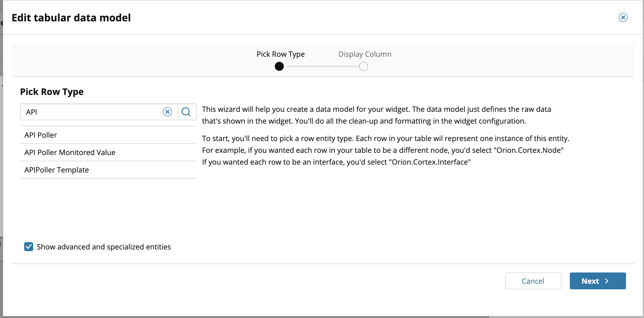The image size is (644, 318).
Task: Click the empty Display Column step circle
Action: coord(363,67)
